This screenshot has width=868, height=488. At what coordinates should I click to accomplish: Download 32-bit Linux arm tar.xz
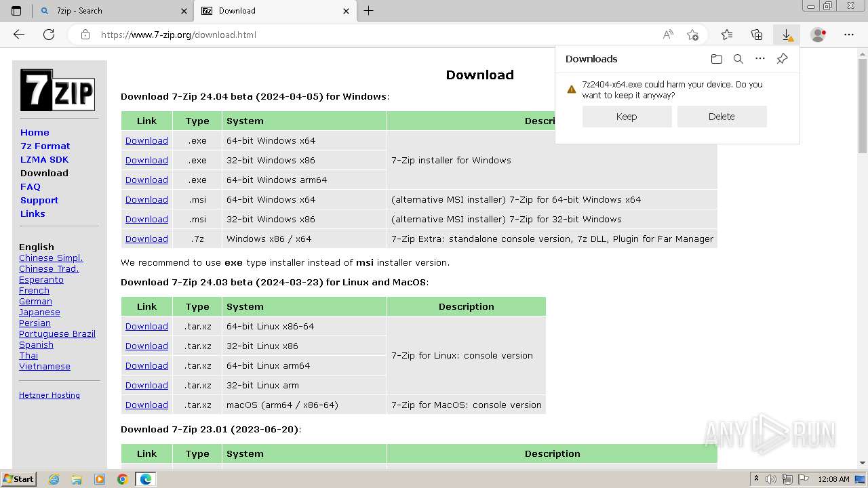146,386
